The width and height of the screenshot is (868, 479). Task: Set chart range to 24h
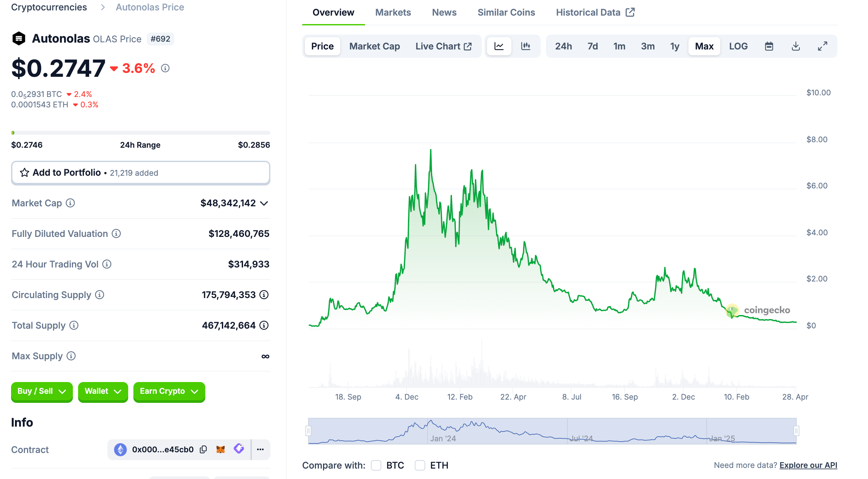click(x=563, y=46)
